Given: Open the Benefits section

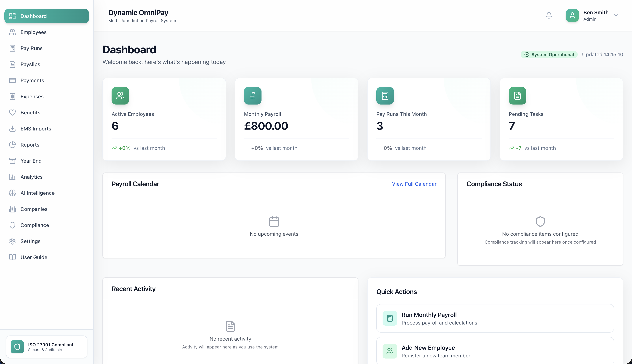Looking at the screenshot, I should click(x=46, y=113).
